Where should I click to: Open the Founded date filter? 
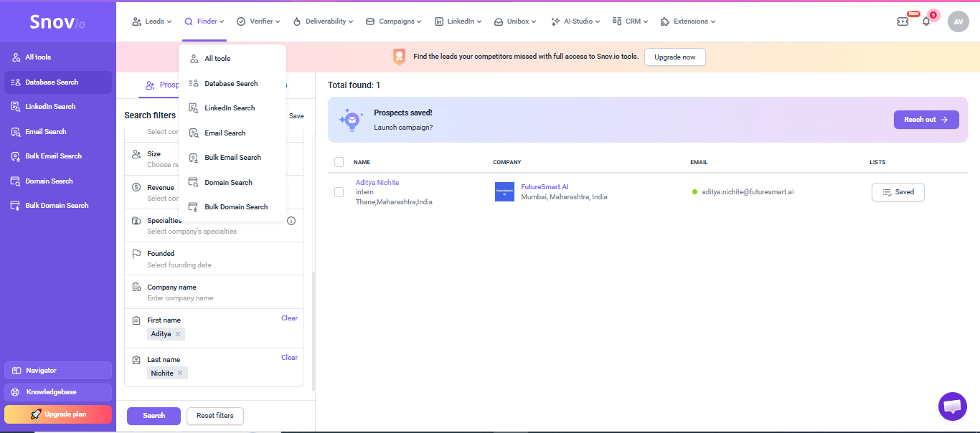tap(214, 259)
